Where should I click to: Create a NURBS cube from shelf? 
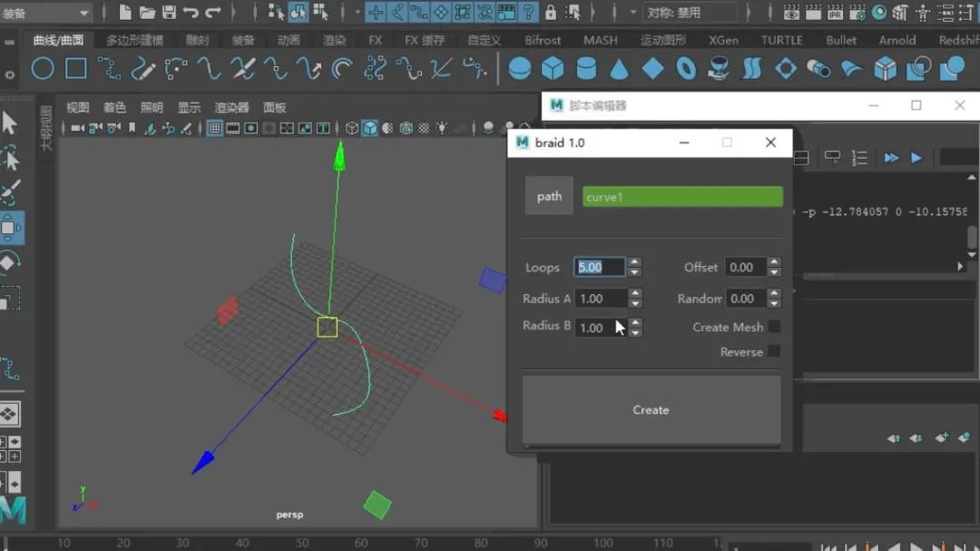[x=553, y=69]
